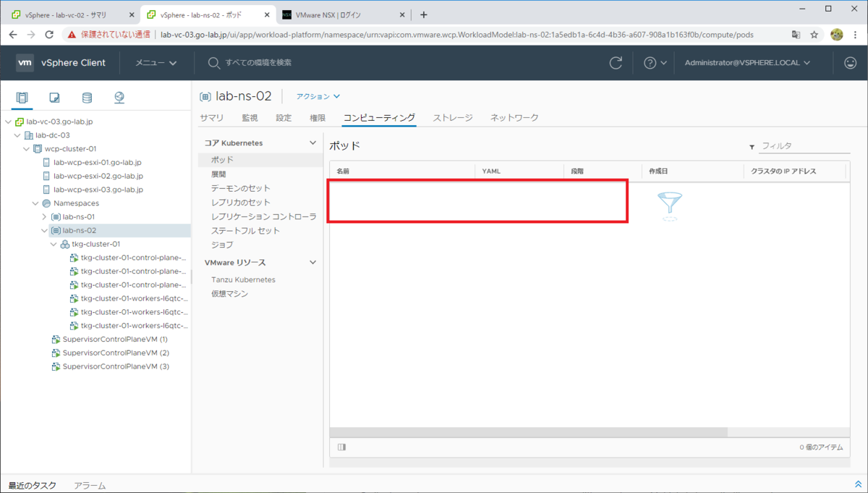Expand the bottom recent tasks panel
The width and height of the screenshot is (868, 493).
858,484
